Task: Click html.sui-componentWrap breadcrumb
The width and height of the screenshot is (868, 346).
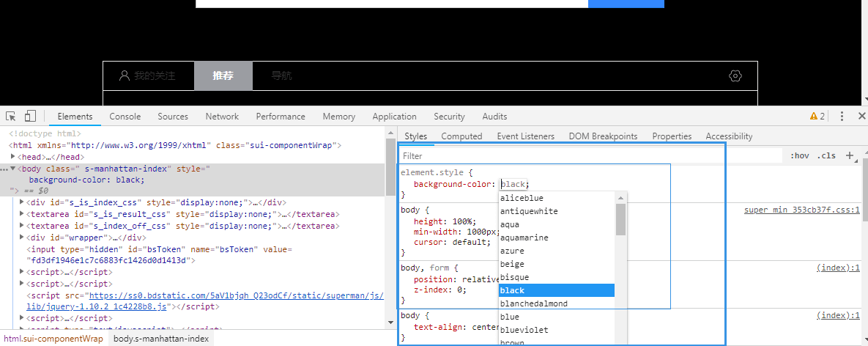Action: [x=53, y=339]
